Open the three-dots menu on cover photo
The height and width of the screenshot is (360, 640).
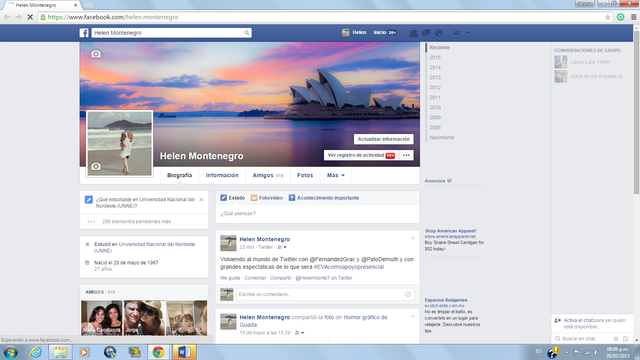[406, 155]
